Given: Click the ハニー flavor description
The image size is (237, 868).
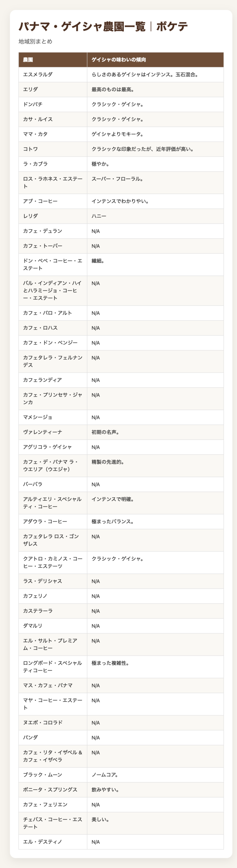Looking at the screenshot, I should pyautogui.click(x=99, y=216).
